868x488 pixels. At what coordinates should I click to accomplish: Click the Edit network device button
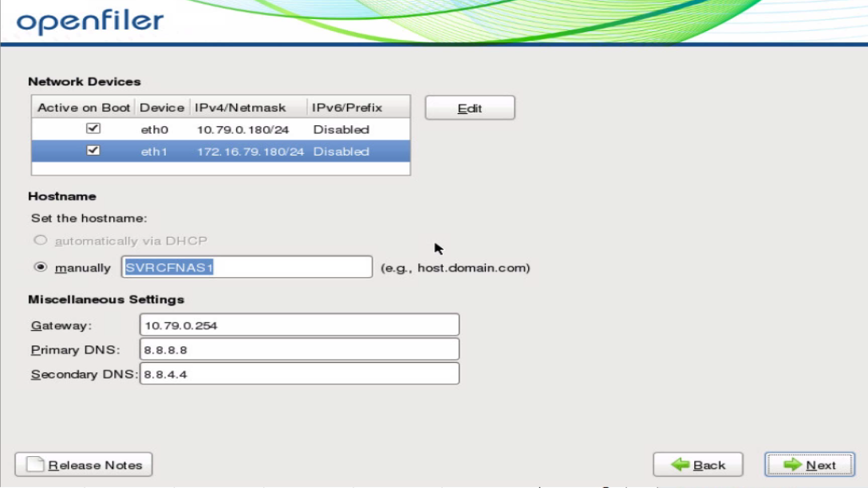pyautogui.click(x=469, y=108)
